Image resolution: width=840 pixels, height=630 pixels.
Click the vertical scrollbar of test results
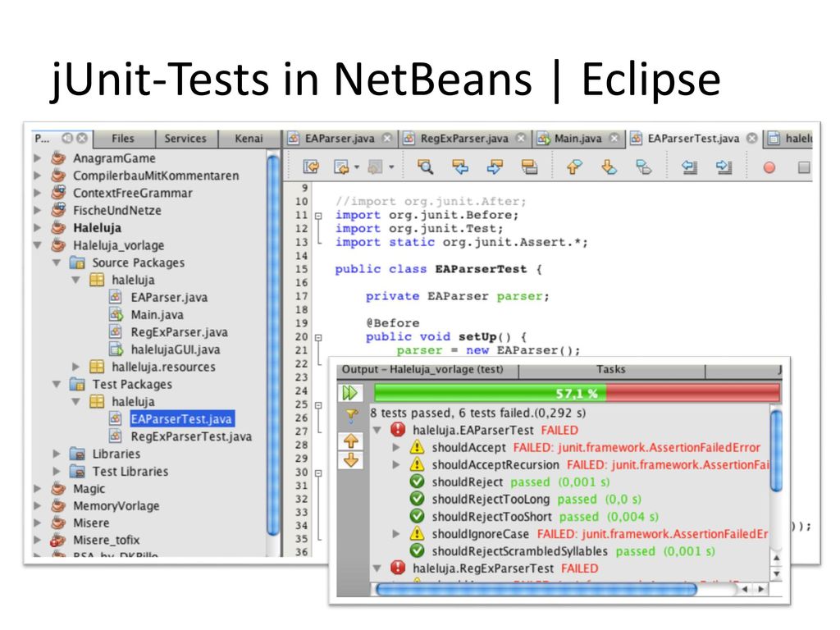[776, 450]
